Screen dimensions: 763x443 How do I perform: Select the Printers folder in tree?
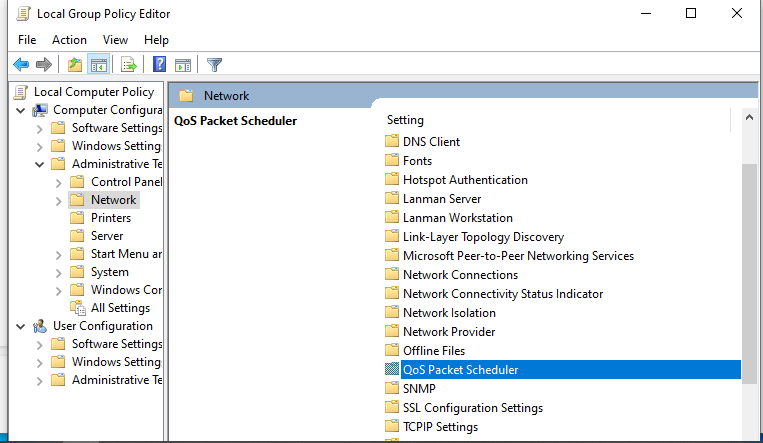pos(110,218)
